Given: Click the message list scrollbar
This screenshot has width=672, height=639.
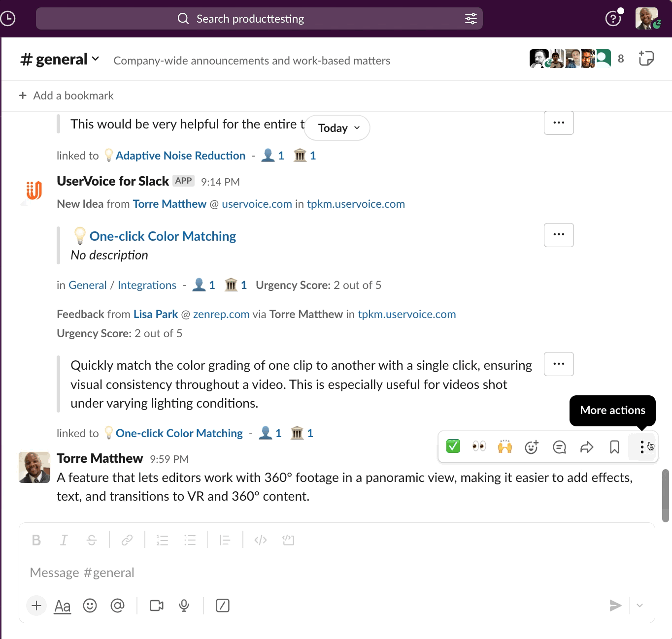Looking at the screenshot, I should (666, 495).
